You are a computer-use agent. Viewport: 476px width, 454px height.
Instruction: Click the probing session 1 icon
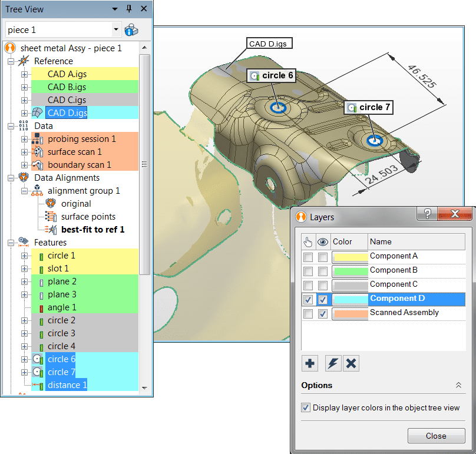tap(37, 139)
